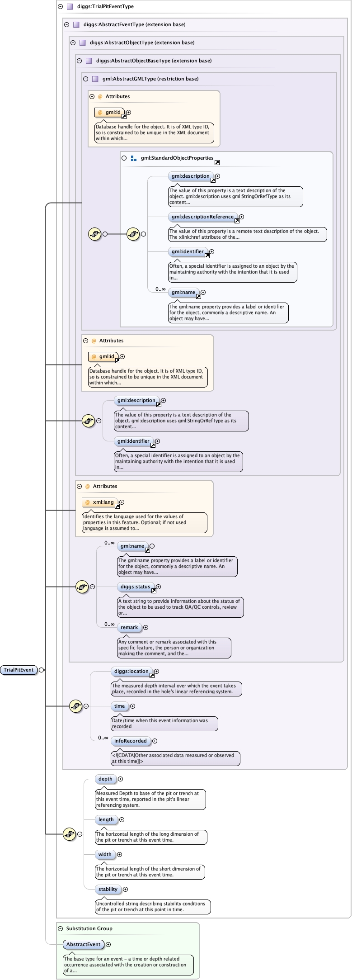Collapse the diggs:AbstractEventType extension section
The width and height of the screenshot is (352, 980).
click(66, 25)
